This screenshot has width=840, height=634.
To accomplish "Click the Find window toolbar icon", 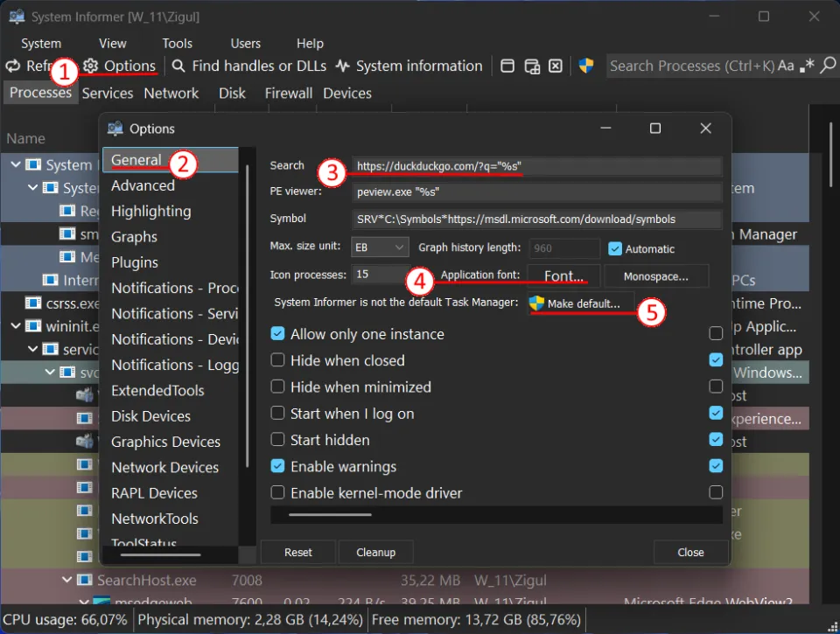I will [507, 66].
